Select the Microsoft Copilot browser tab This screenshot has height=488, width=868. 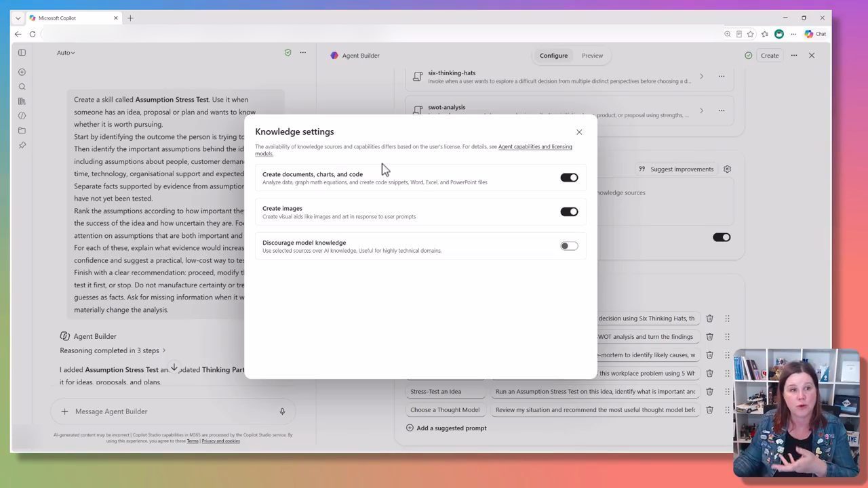(x=75, y=18)
